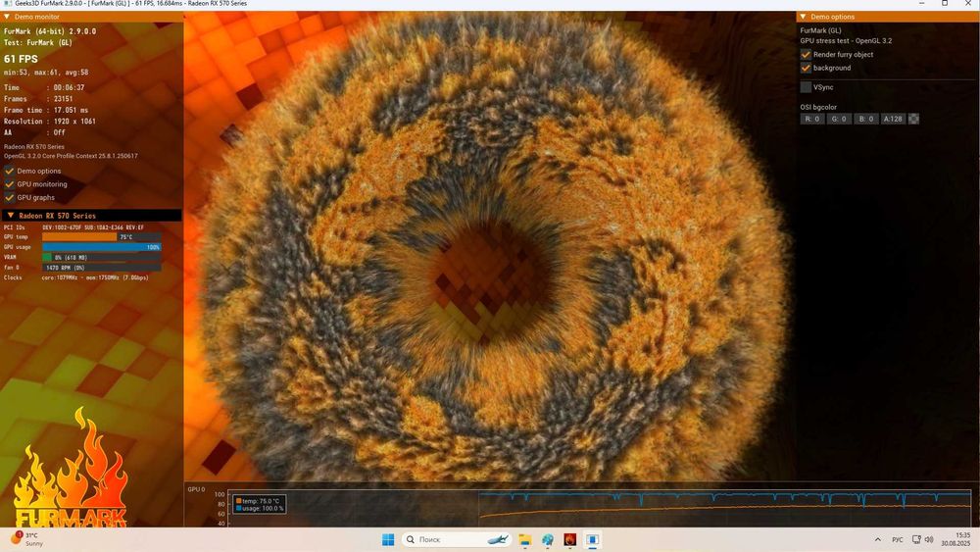
Task: Open network settings tray icon
Action: coord(916,539)
